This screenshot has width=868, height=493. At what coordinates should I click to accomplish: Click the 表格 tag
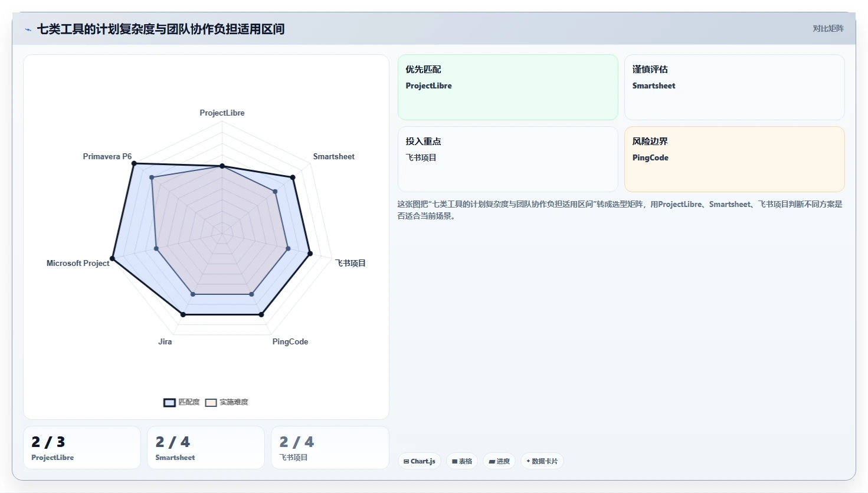[462, 461]
